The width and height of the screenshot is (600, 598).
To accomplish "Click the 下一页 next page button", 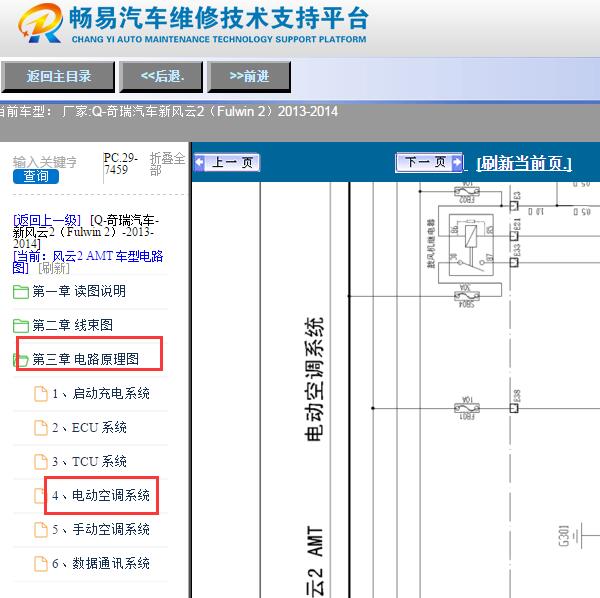I will click(429, 162).
